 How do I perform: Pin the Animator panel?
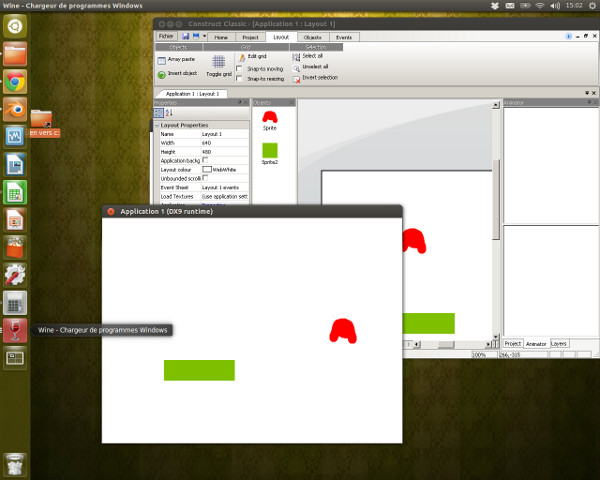point(589,102)
